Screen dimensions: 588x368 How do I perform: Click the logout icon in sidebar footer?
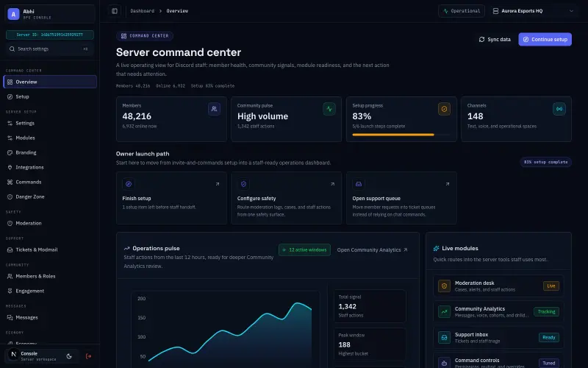(x=88, y=356)
